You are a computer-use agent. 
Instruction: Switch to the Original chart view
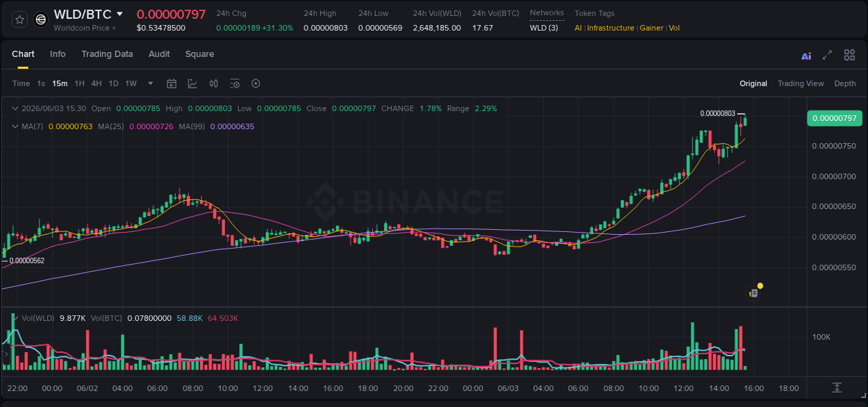pos(753,83)
